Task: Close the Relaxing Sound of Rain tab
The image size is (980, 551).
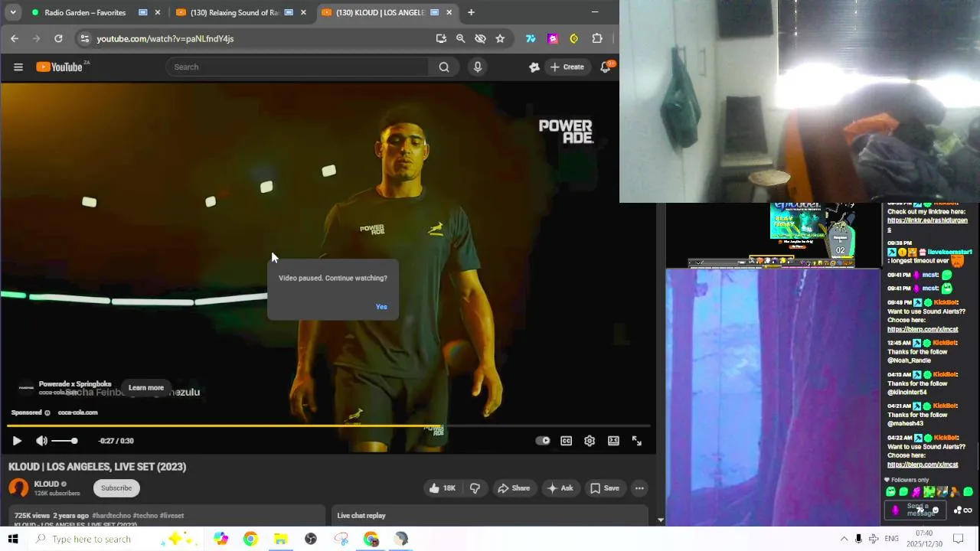Action: [x=303, y=12]
